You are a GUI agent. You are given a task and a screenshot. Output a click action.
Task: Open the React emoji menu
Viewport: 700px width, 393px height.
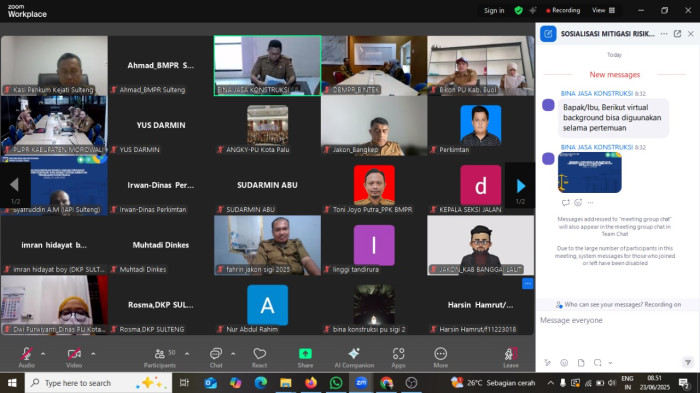[x=259, y=357]
